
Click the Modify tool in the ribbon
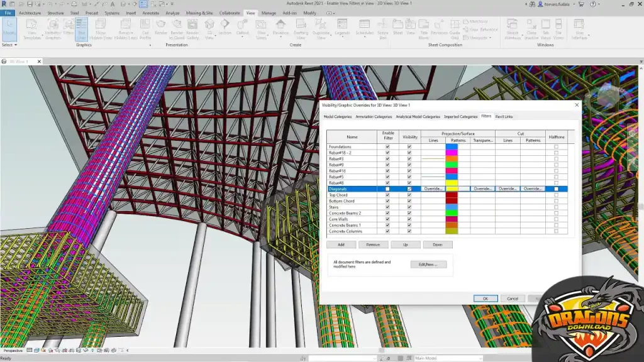9,28
